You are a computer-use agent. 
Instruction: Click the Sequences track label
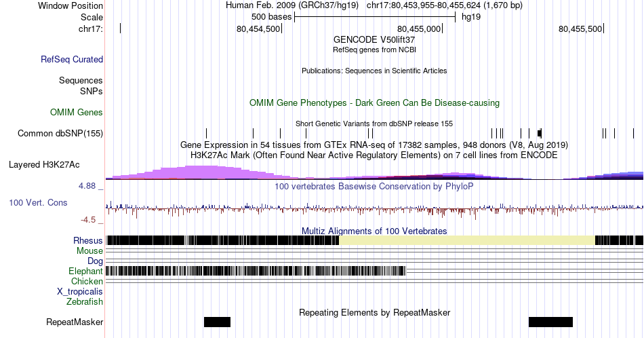[x=81, y=80]
